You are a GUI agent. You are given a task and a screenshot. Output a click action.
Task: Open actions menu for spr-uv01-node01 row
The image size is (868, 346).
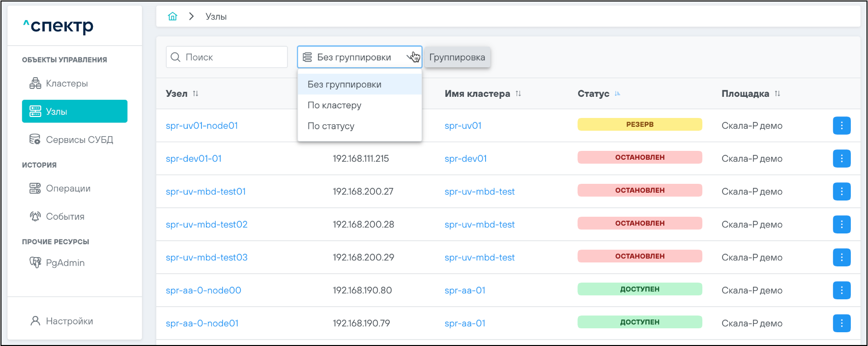[x=841, y=125]
